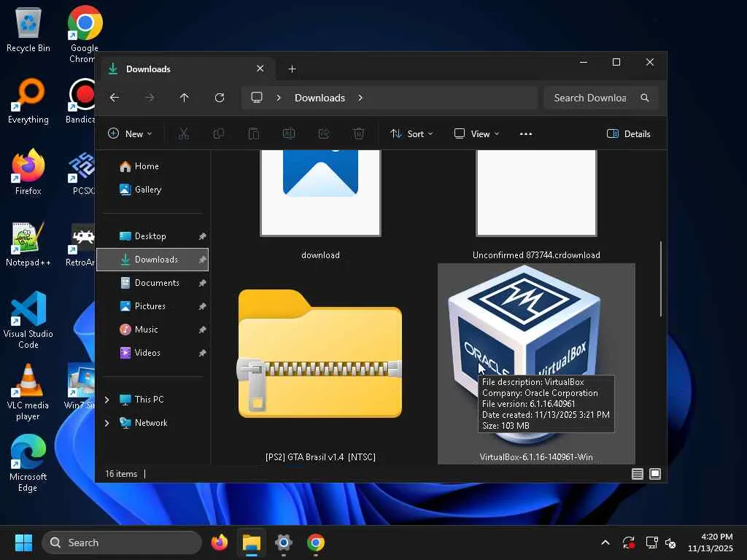The width and height of the screenshot is (747, 560).
Task: Expand the Network tree node
Action: (107, 423)
